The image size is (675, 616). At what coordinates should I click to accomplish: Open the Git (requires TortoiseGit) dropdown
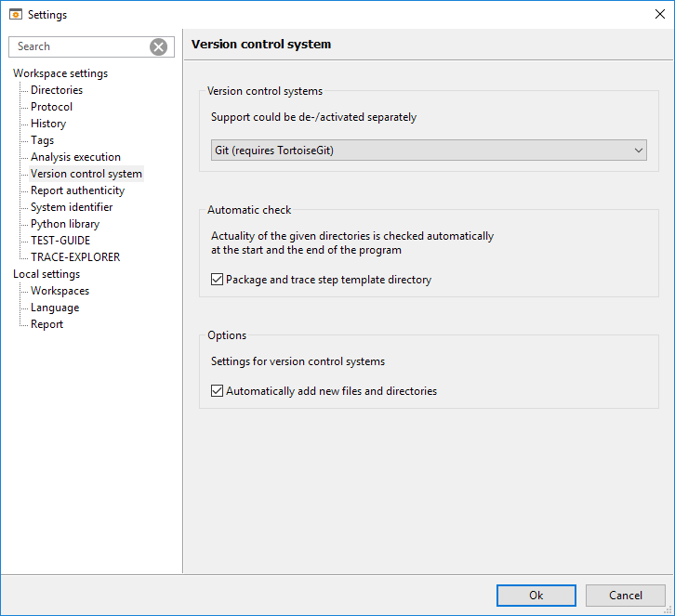point(429,151)
